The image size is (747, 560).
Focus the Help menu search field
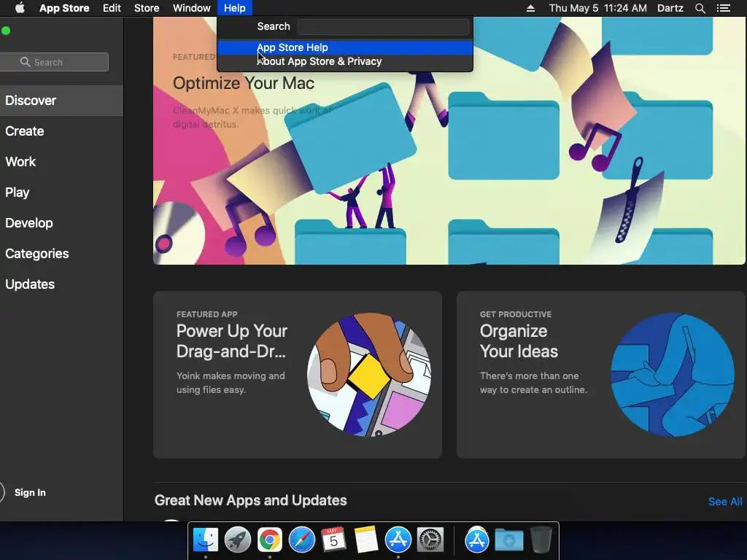(383, 27)
